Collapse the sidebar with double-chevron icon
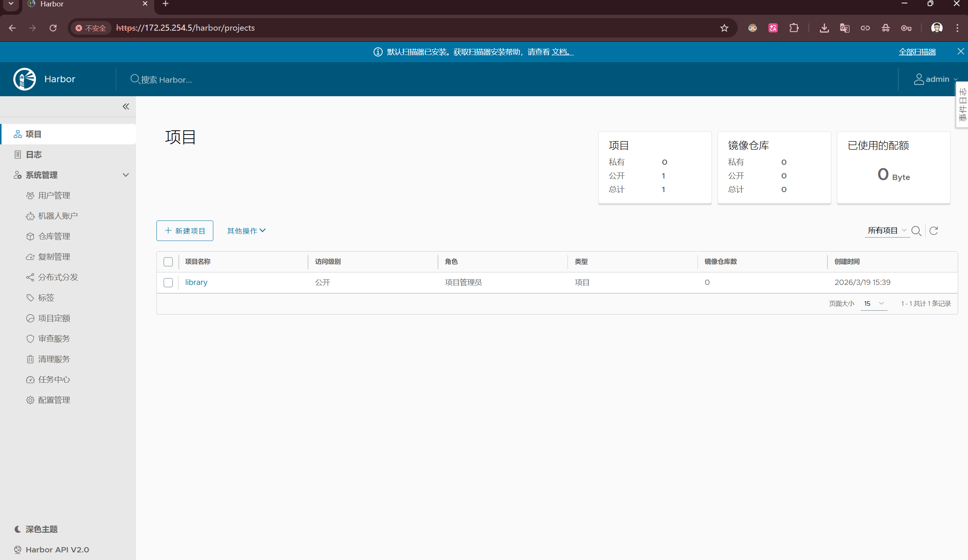This screenshot has height=560, width=968. (126, 107)
